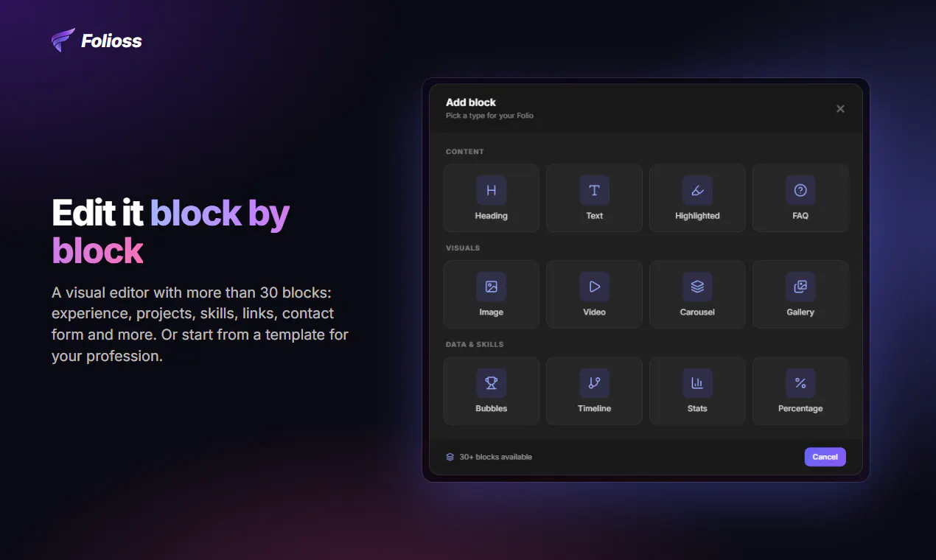Click the "Edit it block by block" headline
The image size is (936, 560).
[x=171, y=232]
